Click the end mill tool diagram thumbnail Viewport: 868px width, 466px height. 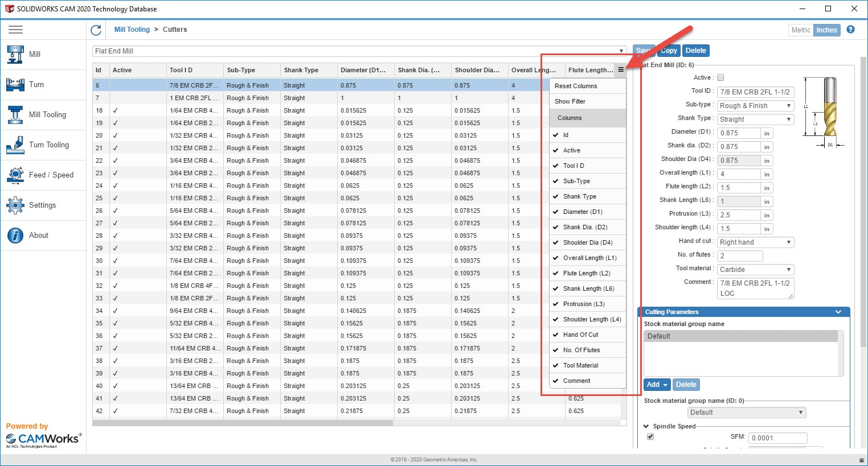click(x=824, y=113)
